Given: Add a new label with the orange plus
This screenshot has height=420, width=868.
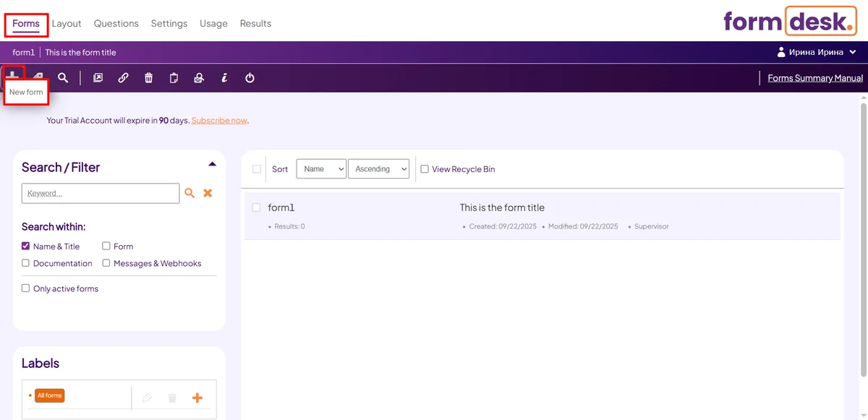Looking at the screenshot, I should 197,398.
